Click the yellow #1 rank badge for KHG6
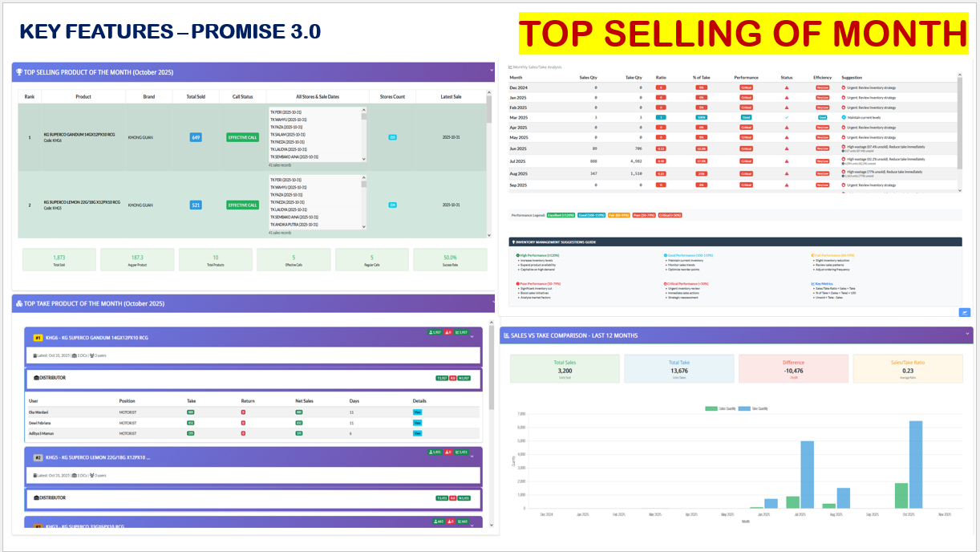Image resolution: width=980 pixels, height=552 pixels. [38, 338]
